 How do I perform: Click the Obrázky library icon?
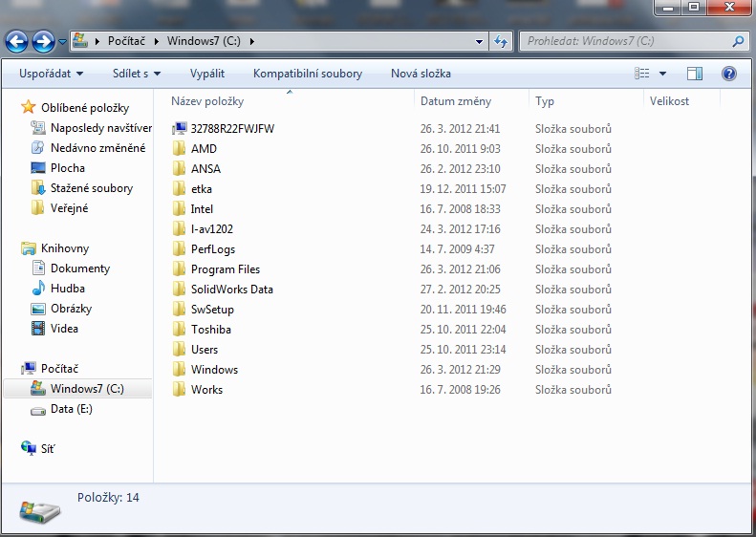point(38,309)
